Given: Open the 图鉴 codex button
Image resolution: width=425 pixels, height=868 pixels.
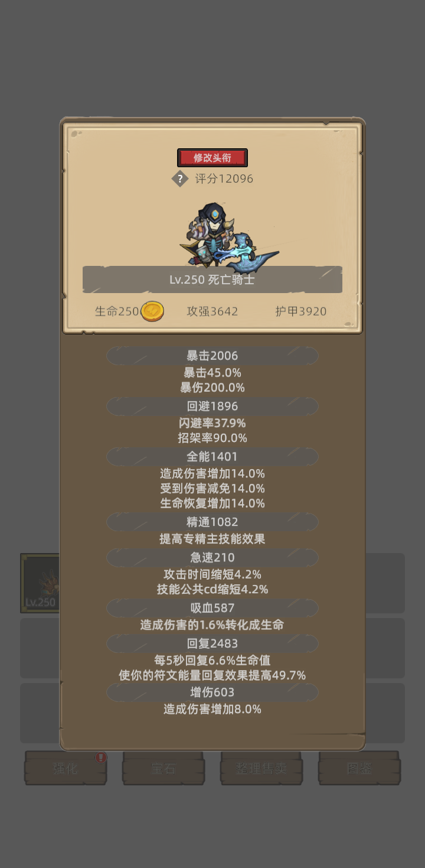Looking at the screenshot, I should pyautogui.click(x=359, y=768).
